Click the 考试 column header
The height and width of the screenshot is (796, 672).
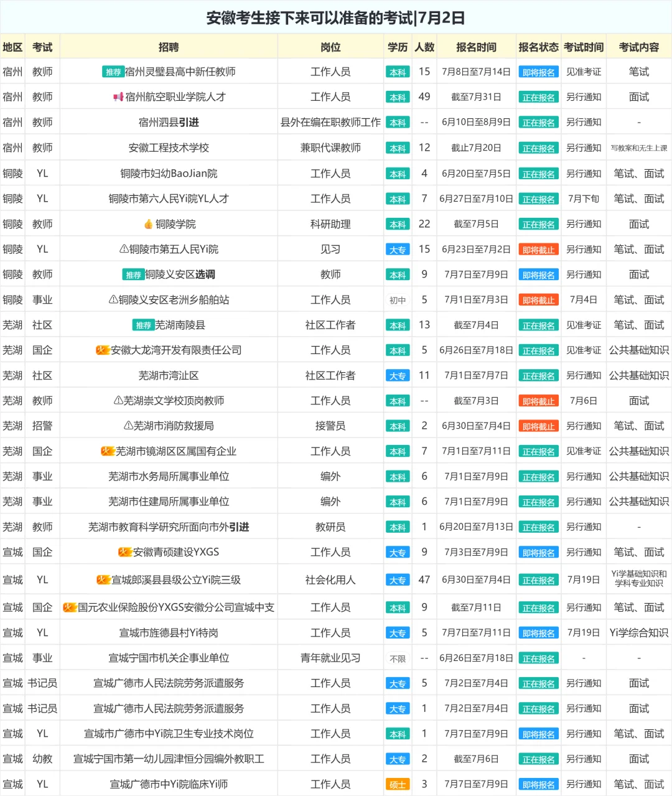(x=42, y=47)
